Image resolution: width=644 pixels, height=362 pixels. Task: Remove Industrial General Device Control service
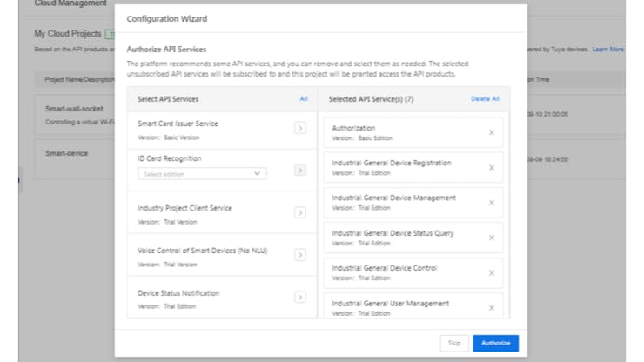pyautogui.click(x=491, y=272)
